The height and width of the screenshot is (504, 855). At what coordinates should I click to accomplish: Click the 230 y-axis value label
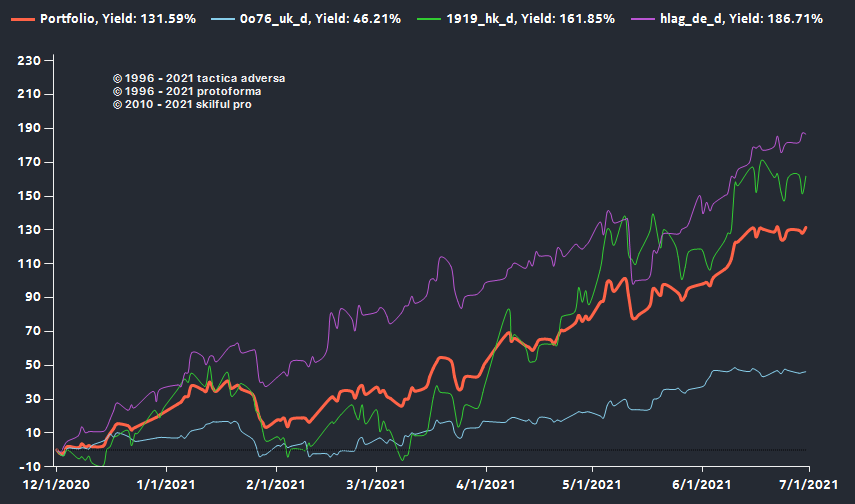pyautogui.click(x=29, y=61)
